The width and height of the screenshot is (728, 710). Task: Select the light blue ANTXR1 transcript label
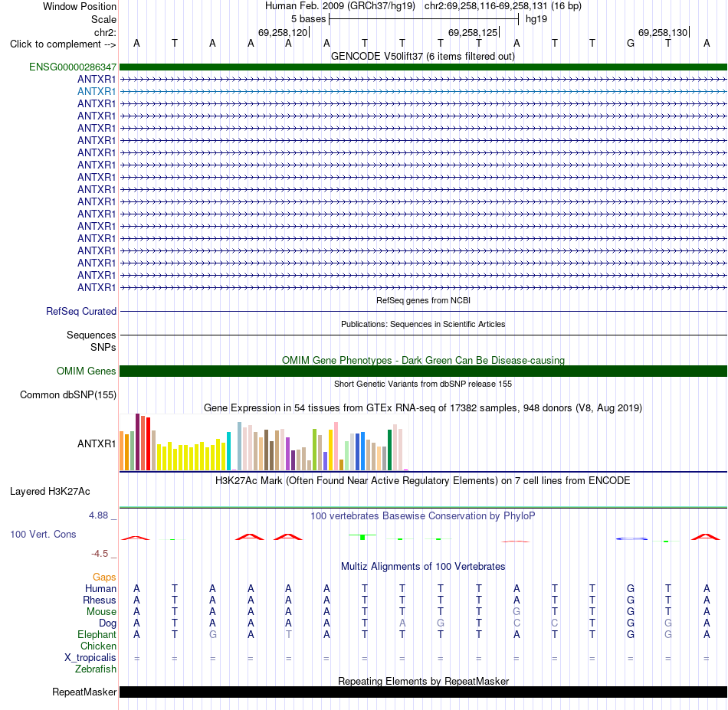[x=97, y=91]
